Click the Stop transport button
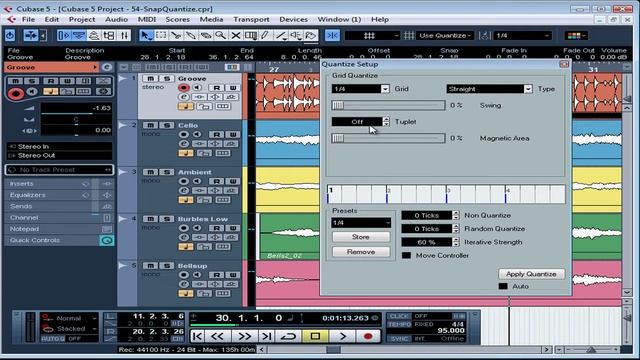Viewport: 640px width, 360px height. (x=315, y=336)
